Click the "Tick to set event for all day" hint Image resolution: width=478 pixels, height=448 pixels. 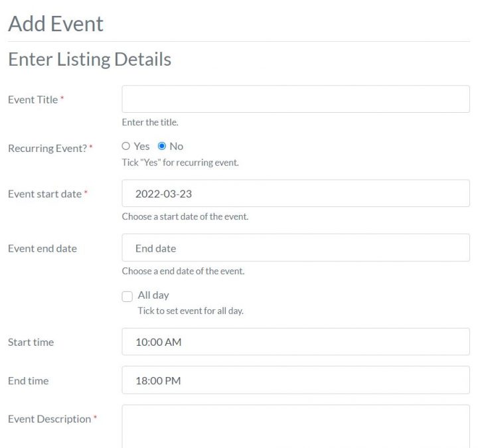coord(191,311)
